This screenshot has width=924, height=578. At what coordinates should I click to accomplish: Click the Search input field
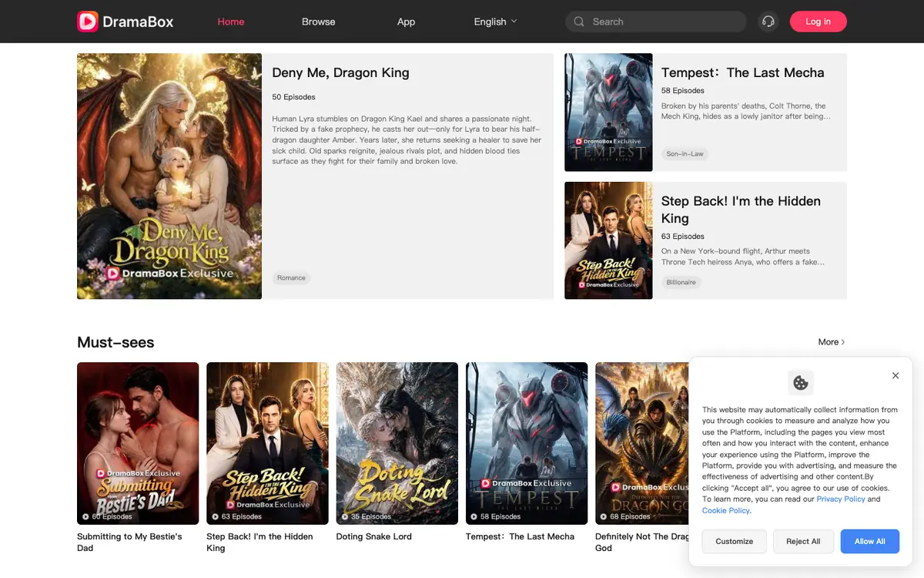point(656,22)
